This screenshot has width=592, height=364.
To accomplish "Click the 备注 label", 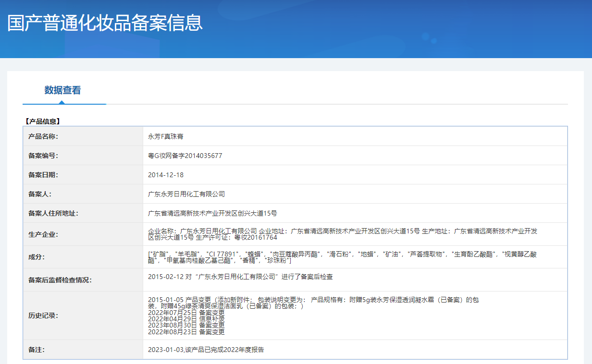I will pyautogui.click(x=37, y=350).
